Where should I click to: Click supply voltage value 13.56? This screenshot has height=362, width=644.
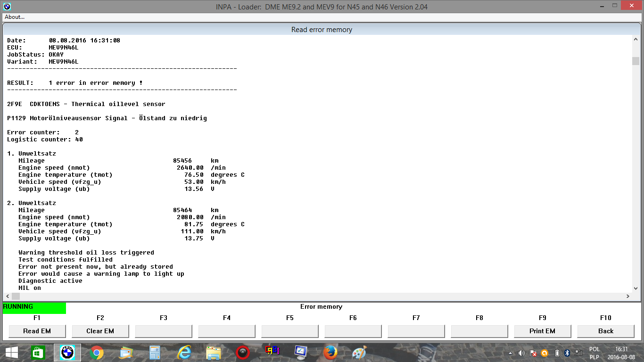[x=194, y=189]
